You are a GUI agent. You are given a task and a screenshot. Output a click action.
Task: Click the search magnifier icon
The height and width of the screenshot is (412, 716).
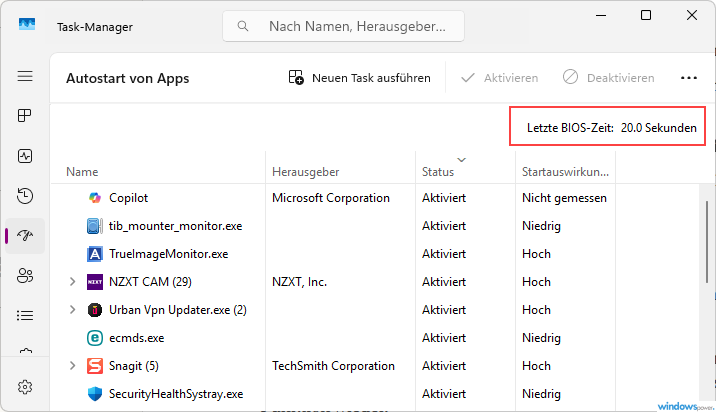tap(243, 26)
